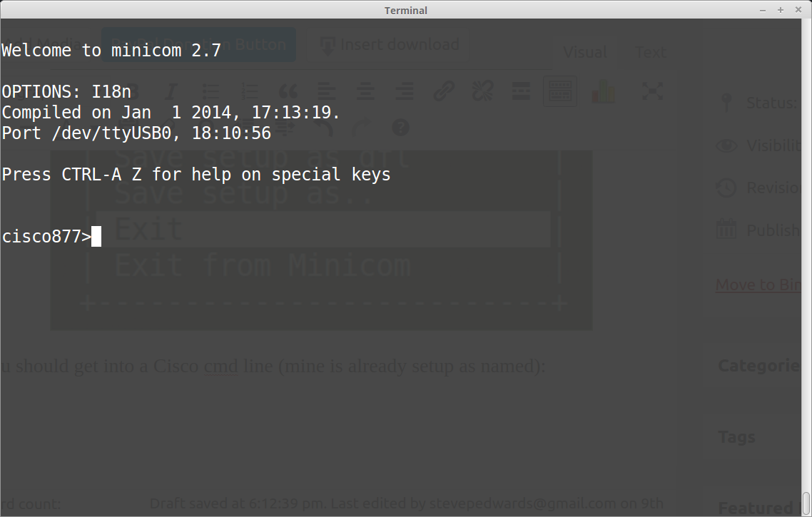Switch to the Visual editor tab
Viewport: 812px width, 517px height.
[x=585, y=52]
